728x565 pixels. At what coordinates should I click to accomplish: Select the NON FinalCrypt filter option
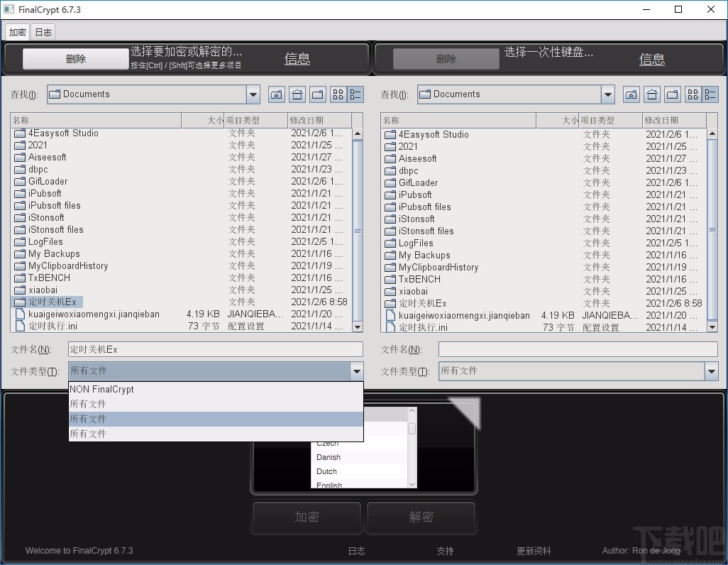pos(101,389)
